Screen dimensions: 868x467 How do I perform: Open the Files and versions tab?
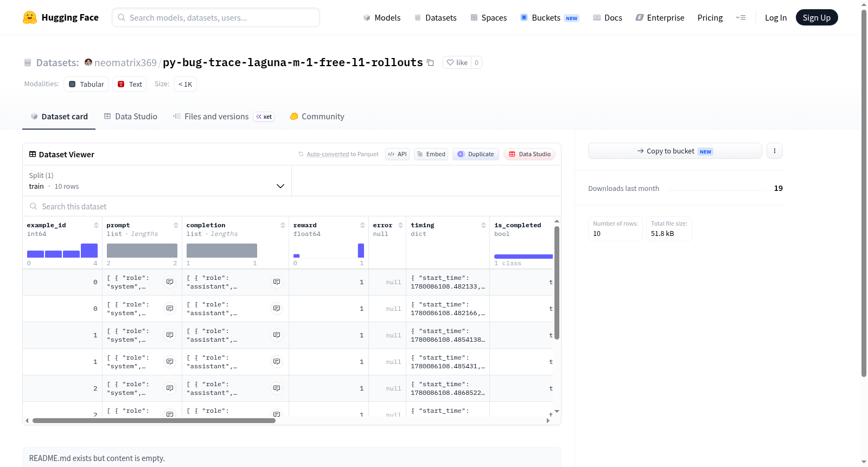pyautogui.click(x=224, y=116)
